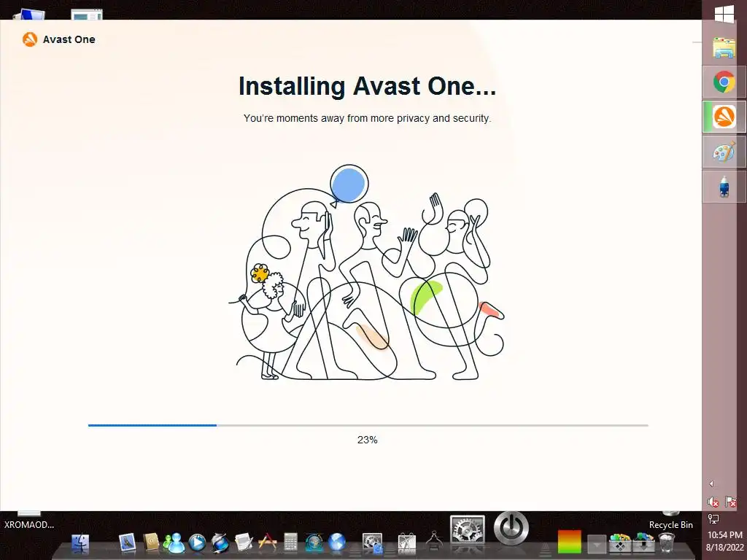The width and height of the screenshot is (747, 560).
Task: Open the App Store pencil-and-ruler dock icon
Action: 267,542
